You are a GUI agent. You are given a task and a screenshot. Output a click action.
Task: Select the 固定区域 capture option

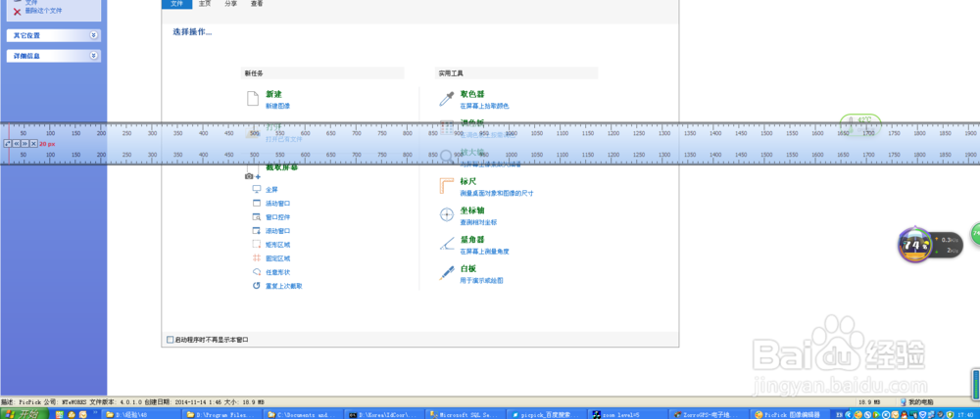pyautogui.click(x=278, y=258)
